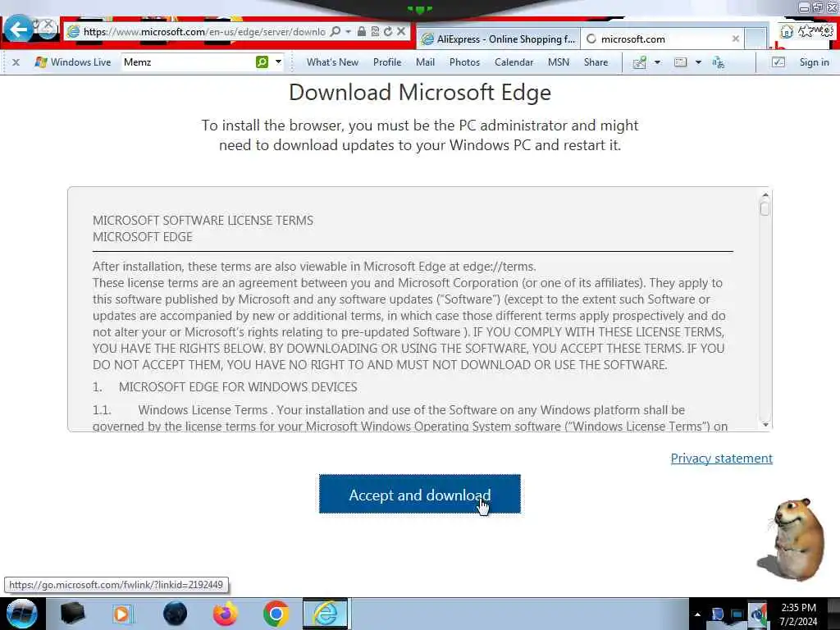Click the Accept and download button
This screenshot has height=630, width=840.
[419, 494]
